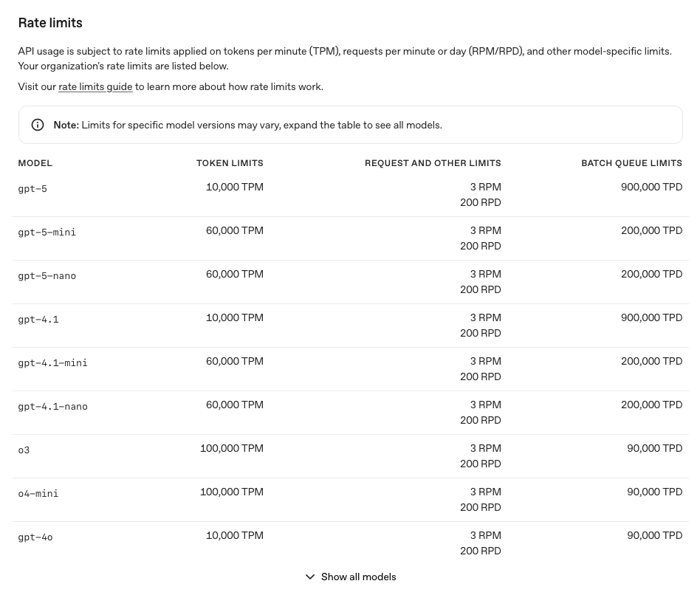Viewport: 700px width, 595px height.
Task: Select the o3 model name
Action: coord(24,450)
